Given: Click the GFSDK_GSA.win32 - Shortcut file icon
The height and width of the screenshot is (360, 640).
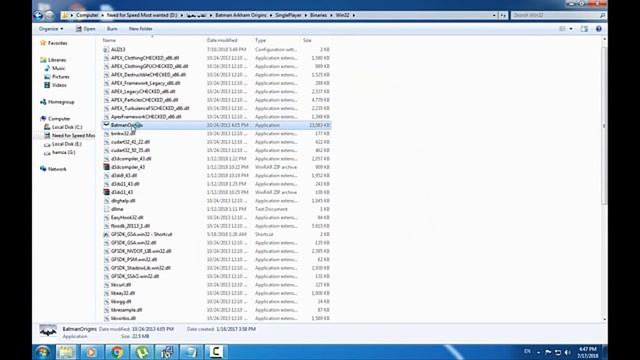Looking at the screenshot, I should click(x=106, y=234).
